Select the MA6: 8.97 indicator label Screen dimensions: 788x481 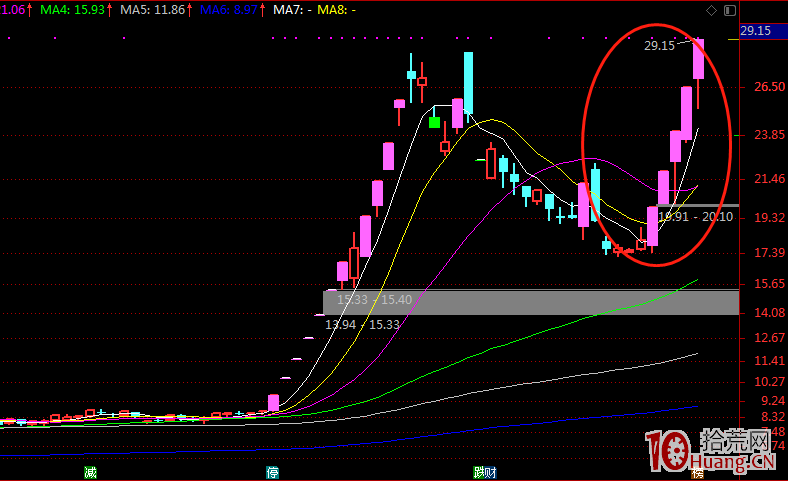coord(229,10)
